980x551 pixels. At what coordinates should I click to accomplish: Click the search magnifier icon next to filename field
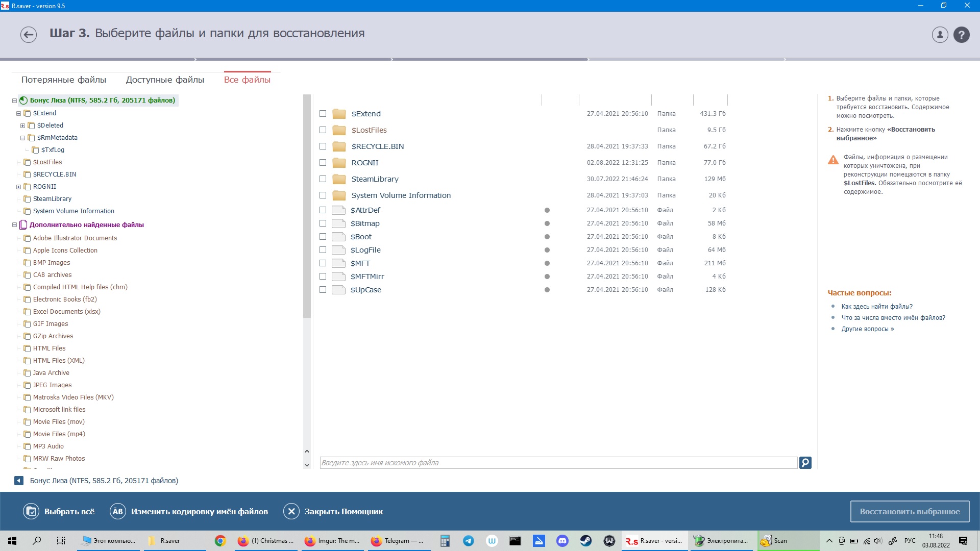805,463
